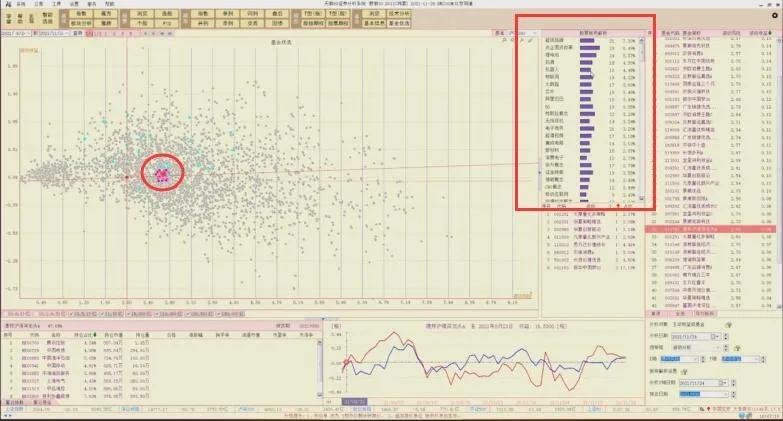Click the vertical scrollbar of the fund list
Image resolution: width=783 pixels, height=421 pixels.
(x=780, y=170)
